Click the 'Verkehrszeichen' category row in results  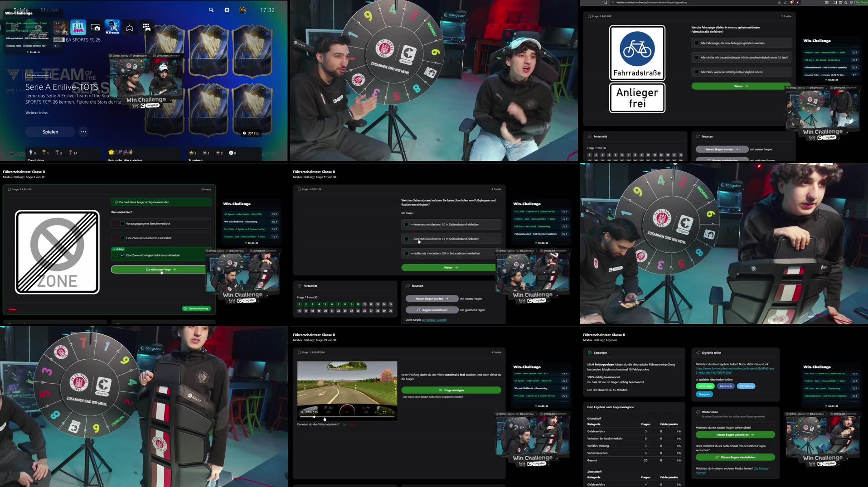(x=634, y=453)
